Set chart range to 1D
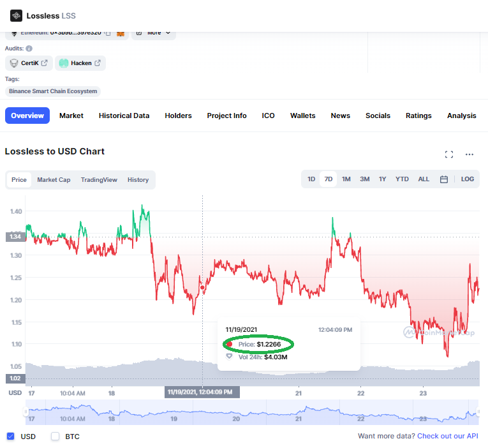 coord(311,179)
